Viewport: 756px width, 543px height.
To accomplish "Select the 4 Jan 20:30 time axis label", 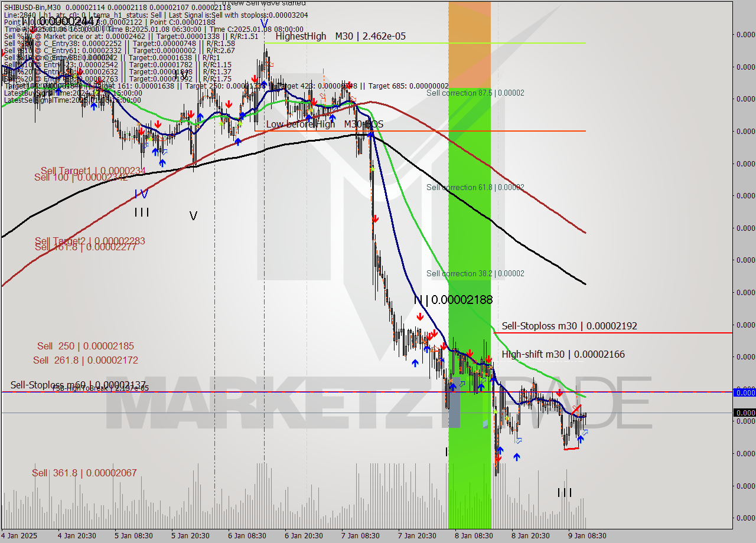I will pos(77,536).
